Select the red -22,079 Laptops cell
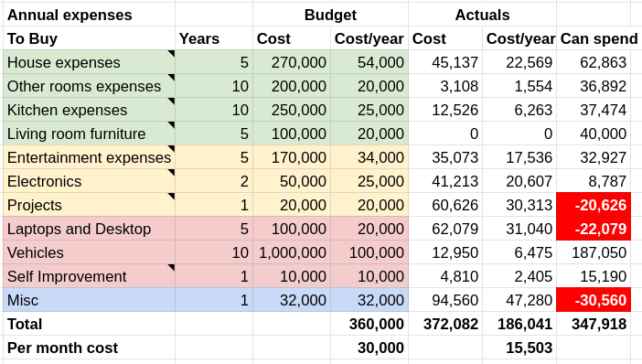Viewport: 642px width, 364px height. [594, 229]
